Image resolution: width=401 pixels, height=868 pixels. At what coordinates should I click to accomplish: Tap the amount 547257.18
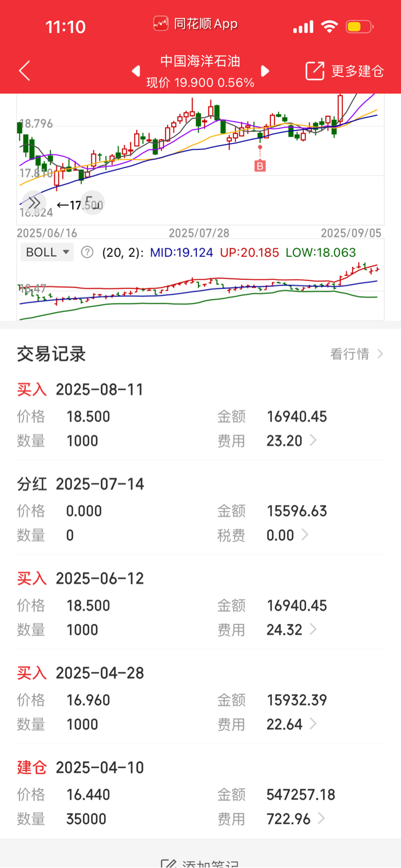point(301,795)
